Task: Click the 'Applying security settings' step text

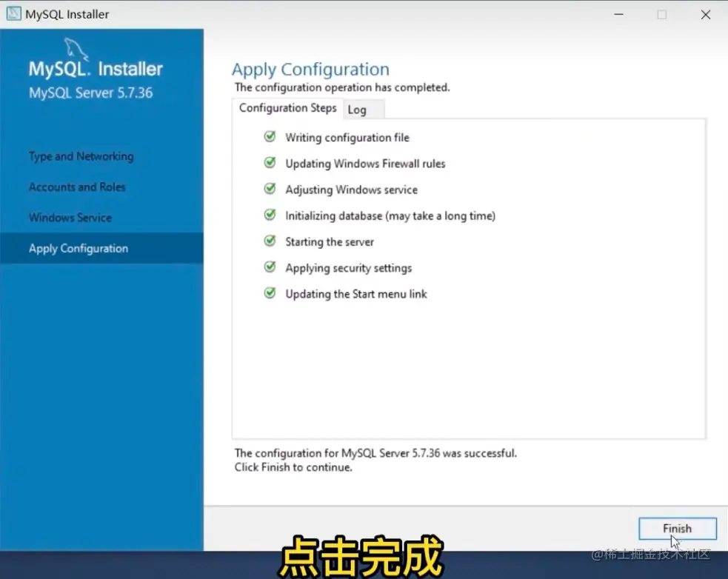Action: pyautogui.click(x=349, y=268)
